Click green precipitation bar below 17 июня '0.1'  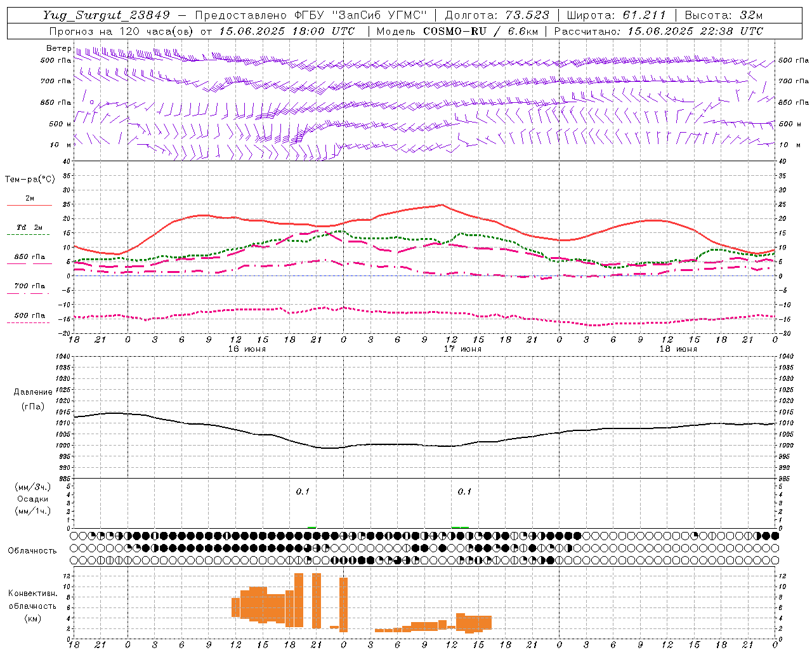tap(461, 527)
